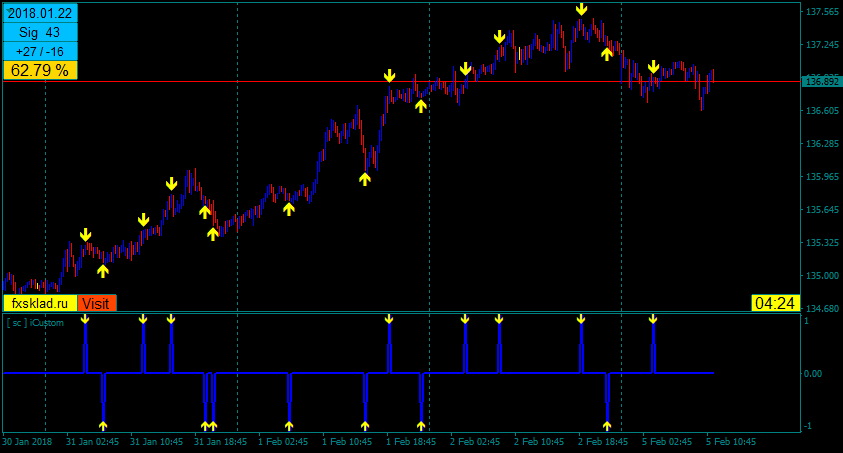Screen dimensions: 843x453
Task: Click the 137.565 price axis label
Action: point(823,12)
